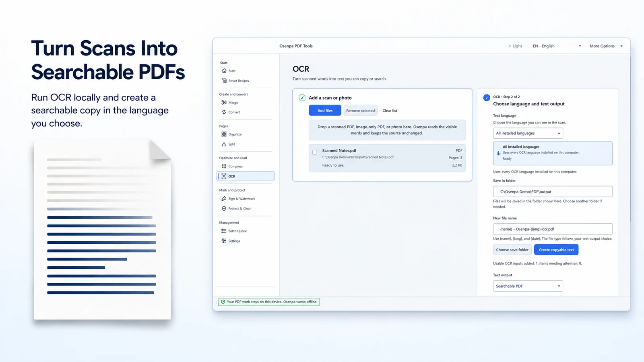Viewport: 644px width, 362px height.
Task: Click the "Text output" field label
Action: click(x=503, y=275)
